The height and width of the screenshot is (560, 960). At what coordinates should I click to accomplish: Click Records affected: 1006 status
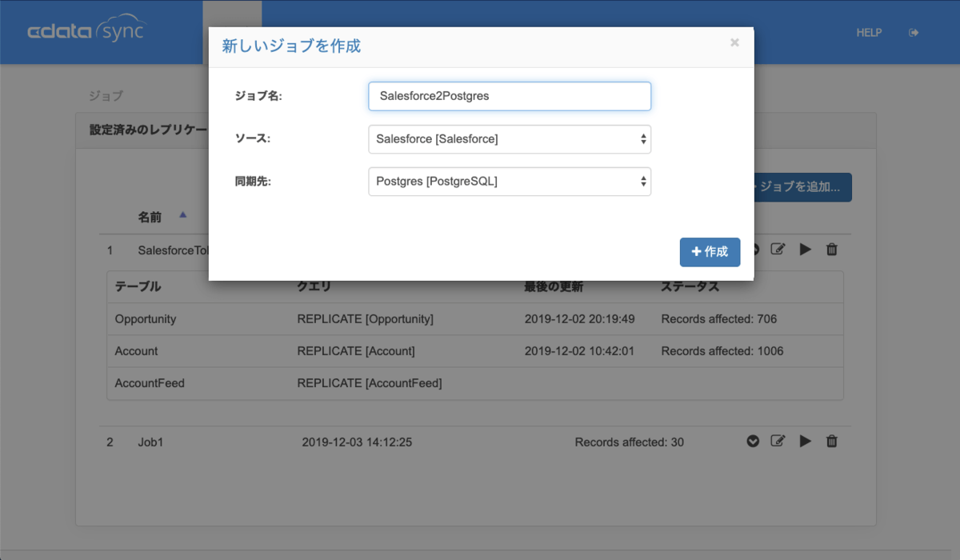(x=722, y=351)
